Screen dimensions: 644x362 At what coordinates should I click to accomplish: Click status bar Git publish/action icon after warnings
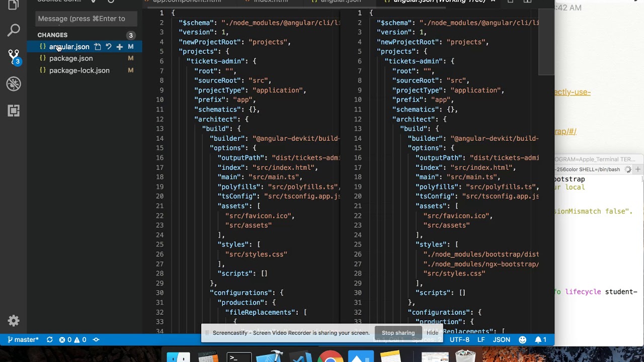pyautogui.click(x=96, y=340)
